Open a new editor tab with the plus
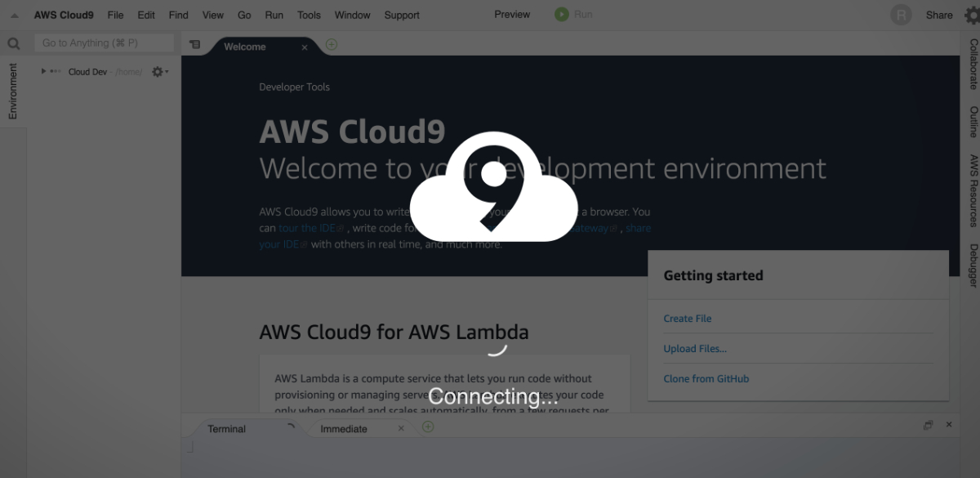 coord(331,45)
